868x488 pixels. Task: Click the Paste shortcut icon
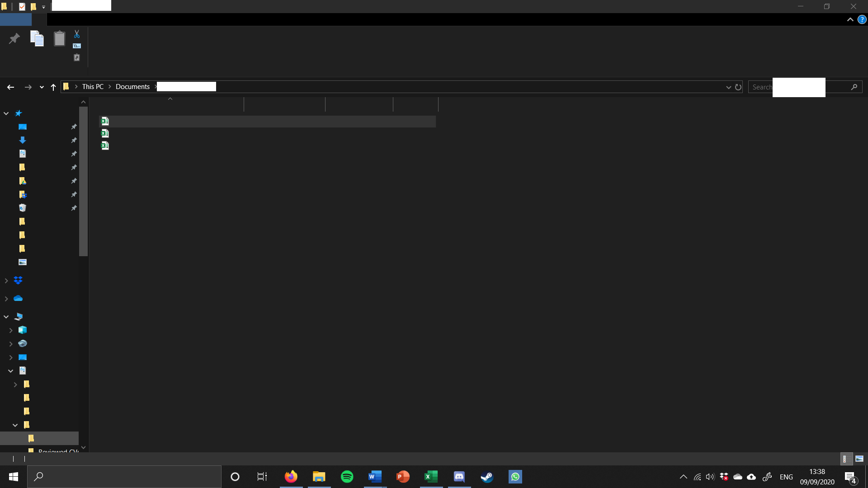[77, 57]
